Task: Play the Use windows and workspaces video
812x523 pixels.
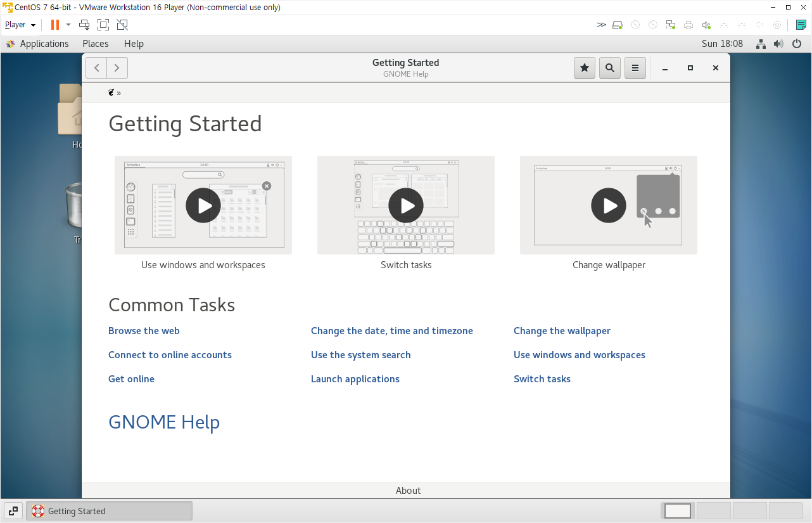Action: click(x=203, y=205)
